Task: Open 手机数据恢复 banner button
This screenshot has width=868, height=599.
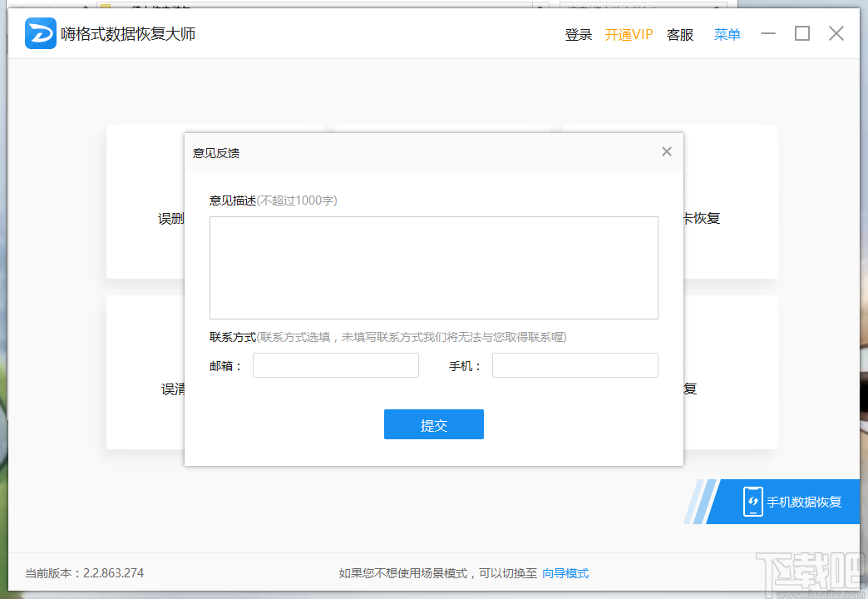Action: coord(783,502)
